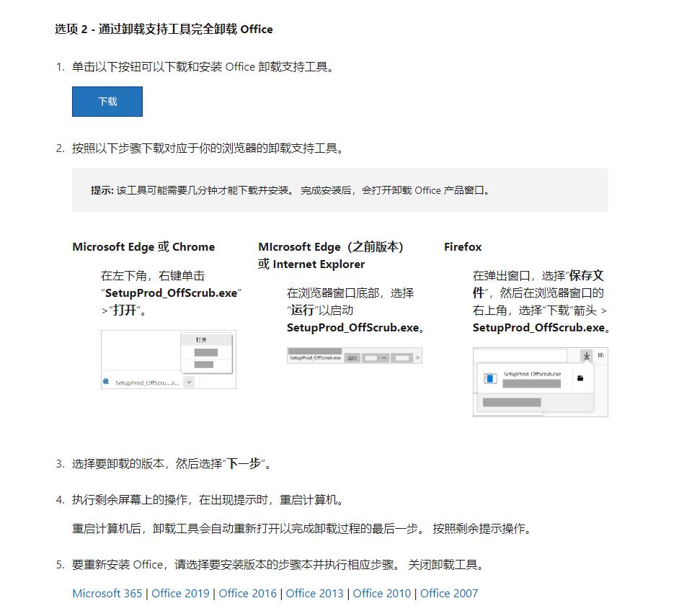Click the SetupProd_OffScrub.exe application icon in Firefox popup

pyautogui.click(x=491, y=378)
